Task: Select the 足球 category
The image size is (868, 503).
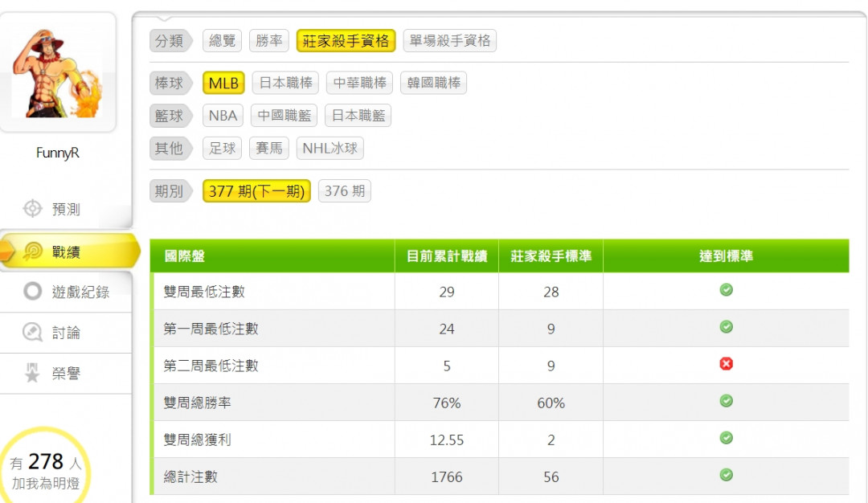Action: tap(222, 149)
